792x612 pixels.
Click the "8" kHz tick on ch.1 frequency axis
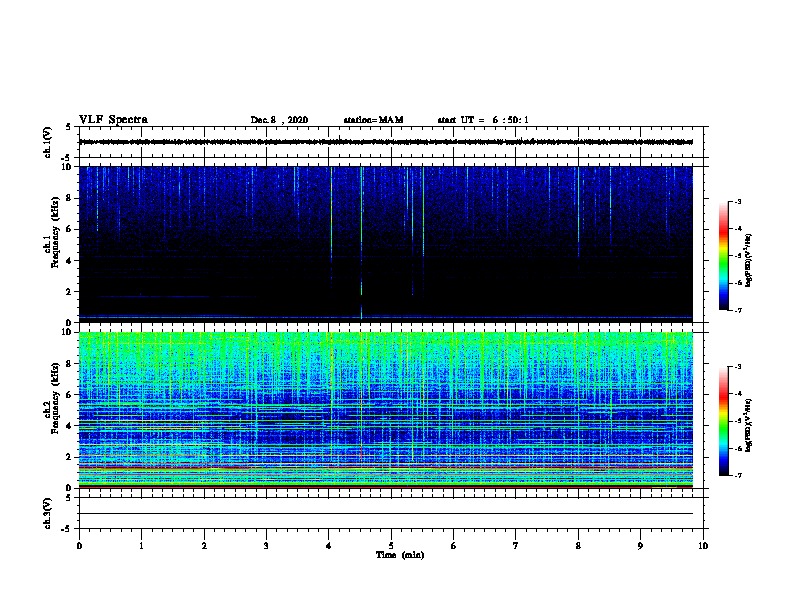tap(69, 198)
